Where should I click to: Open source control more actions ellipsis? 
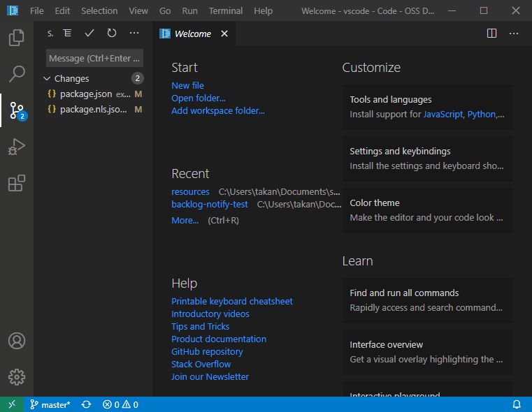point(134,34)
